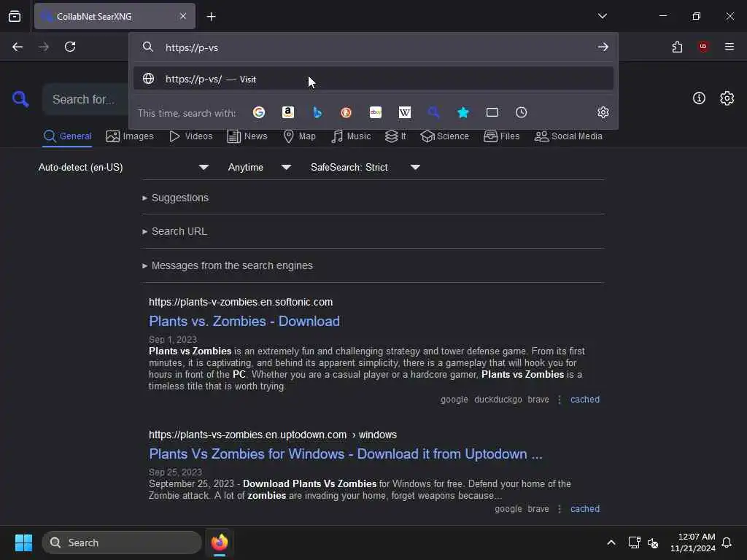Image resolution: width=747 pixels, height=560 pixels.
Task: Open the uptodown.com result URL
Action: pyautogui.click(x=273, y=435)
